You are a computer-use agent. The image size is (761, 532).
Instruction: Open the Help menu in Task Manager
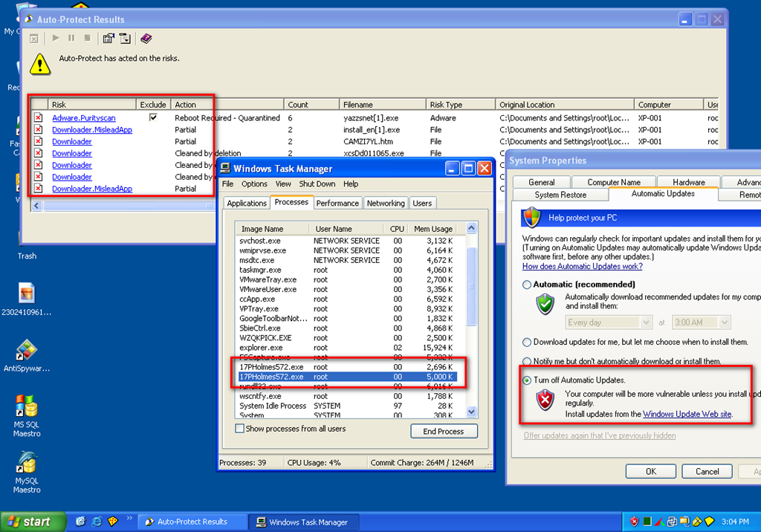(351, 184)
